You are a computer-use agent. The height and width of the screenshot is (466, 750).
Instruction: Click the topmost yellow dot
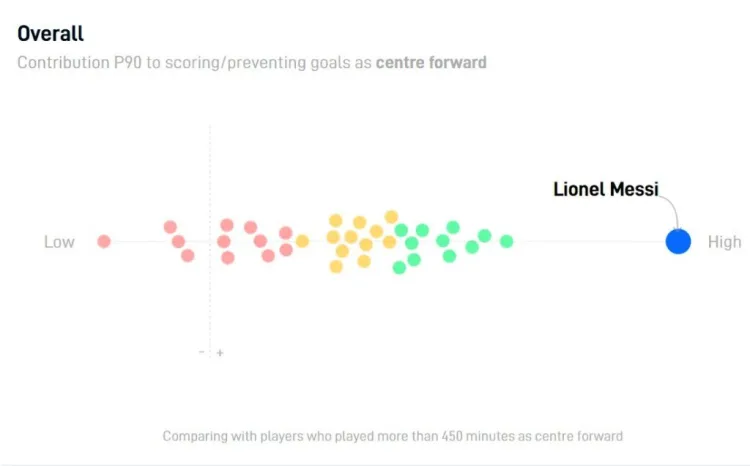[391, 217]
